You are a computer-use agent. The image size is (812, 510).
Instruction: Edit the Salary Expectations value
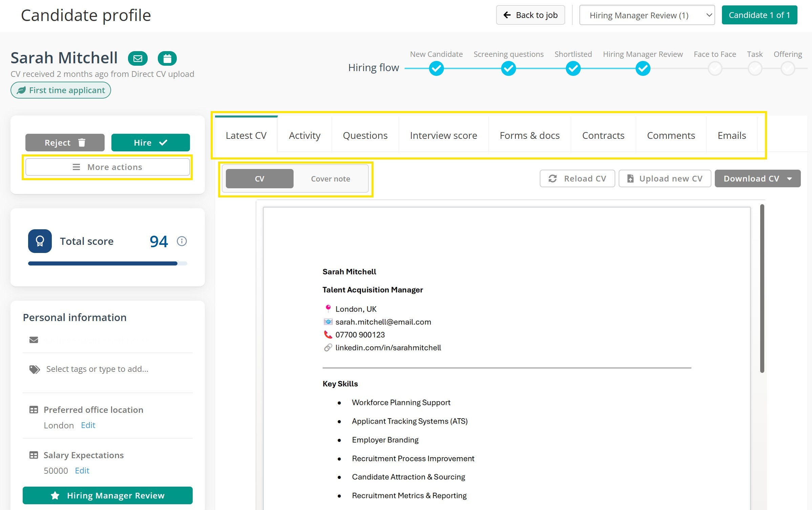[x=82, y=470]
